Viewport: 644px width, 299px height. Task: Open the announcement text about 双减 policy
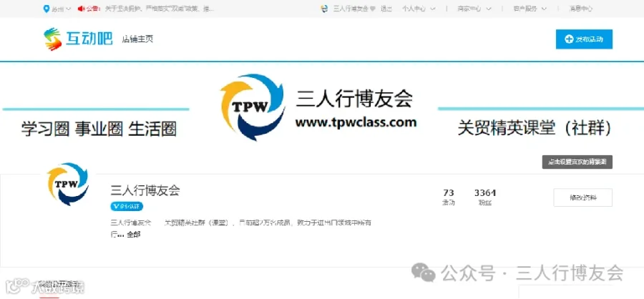pyautogui.click(x=160, y=9)
